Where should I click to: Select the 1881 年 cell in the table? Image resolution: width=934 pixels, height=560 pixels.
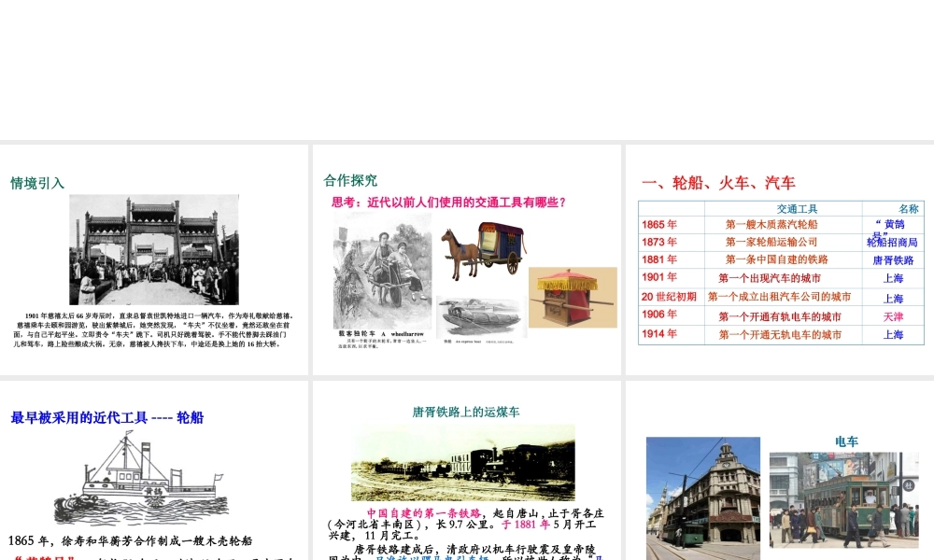tap(659, 259)
